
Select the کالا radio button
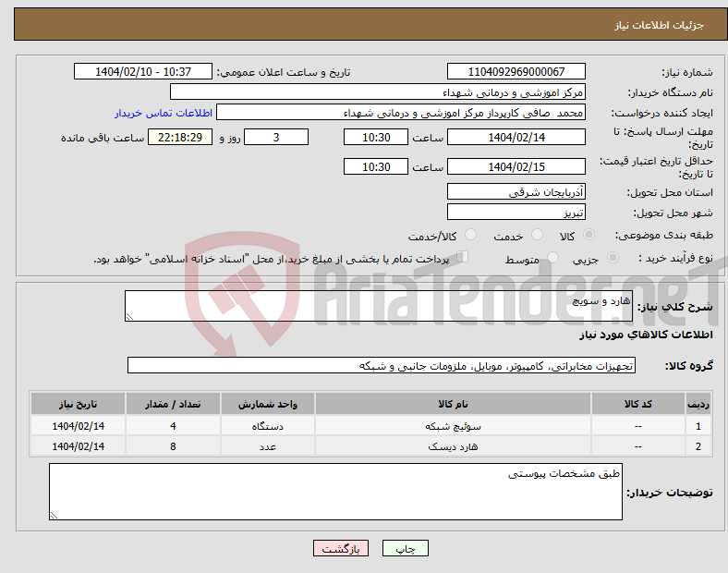[588, 235]
